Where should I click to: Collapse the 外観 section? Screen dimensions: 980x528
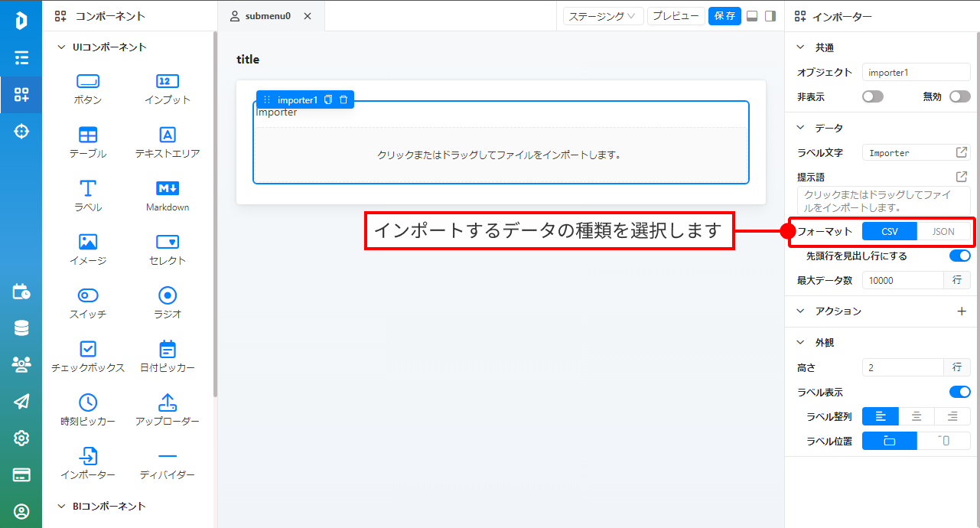(x=801, y=343)
